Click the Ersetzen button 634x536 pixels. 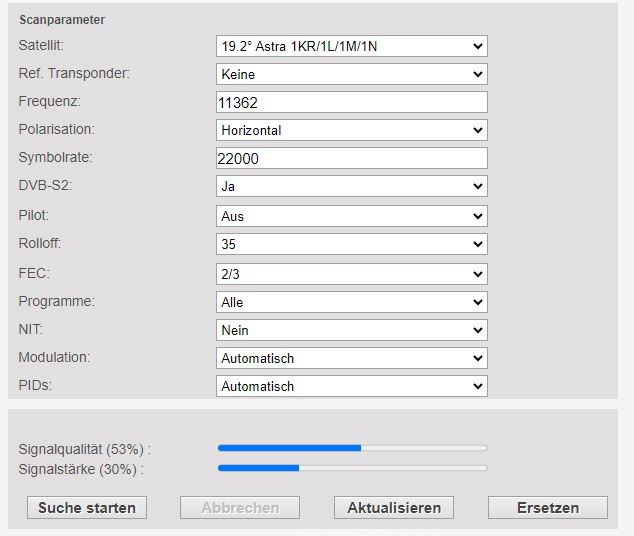click(548, 508)
